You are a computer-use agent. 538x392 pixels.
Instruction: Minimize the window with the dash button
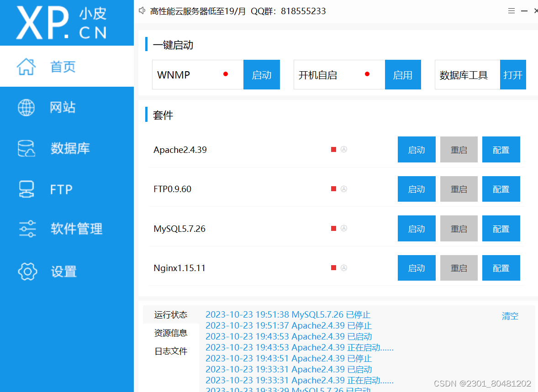point(524,11)
